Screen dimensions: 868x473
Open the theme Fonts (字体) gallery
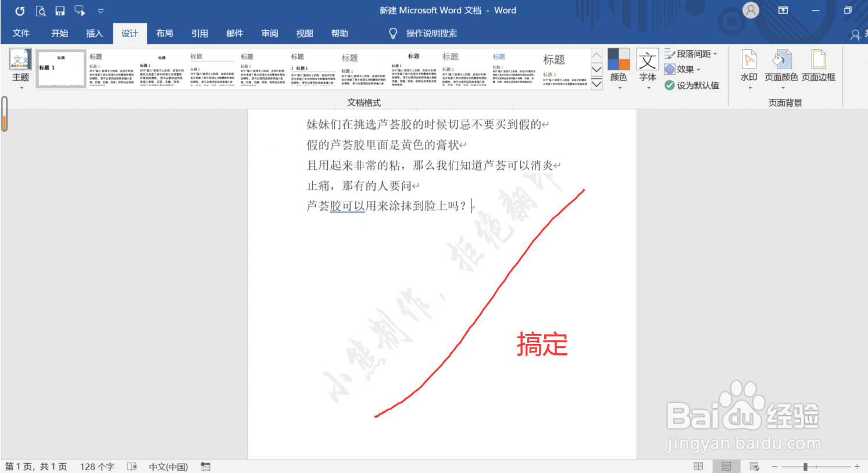[647, 68]
